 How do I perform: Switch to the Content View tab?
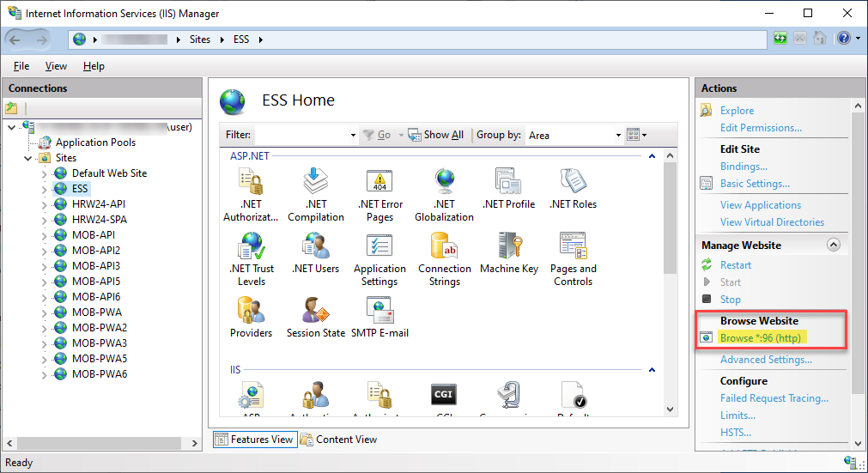(339, 440)
